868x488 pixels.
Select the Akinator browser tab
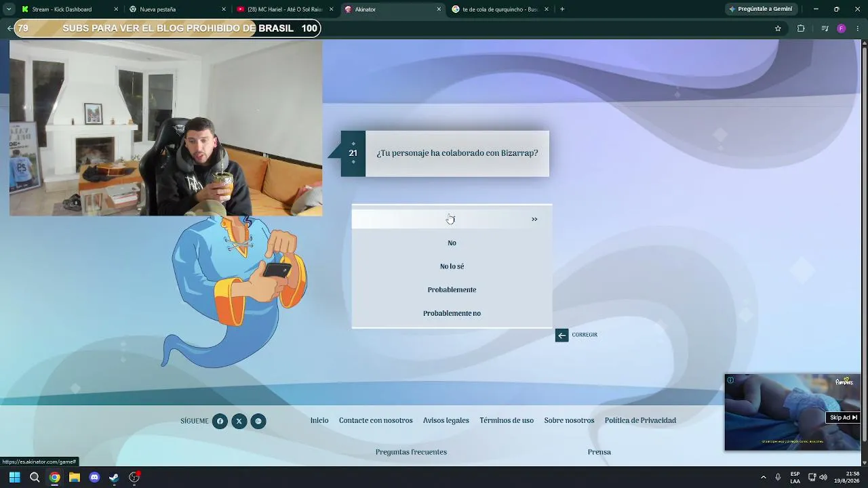[393, 9]
